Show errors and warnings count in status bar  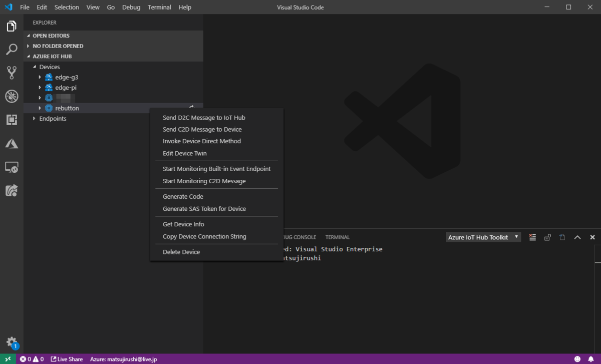point(32,359)
